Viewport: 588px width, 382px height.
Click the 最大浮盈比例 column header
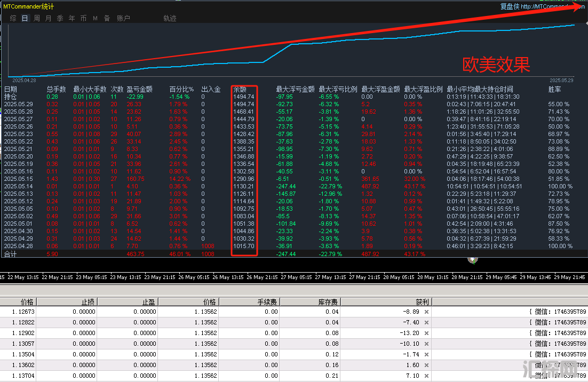click(x=423, y=89)
